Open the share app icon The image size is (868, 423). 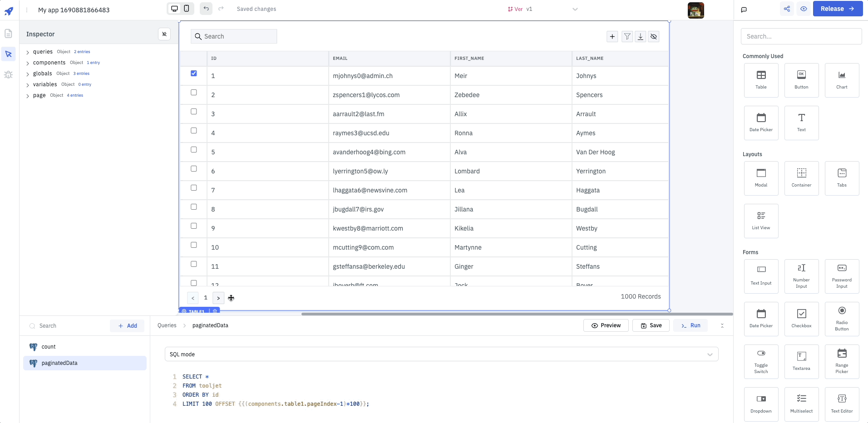point(787,9)
